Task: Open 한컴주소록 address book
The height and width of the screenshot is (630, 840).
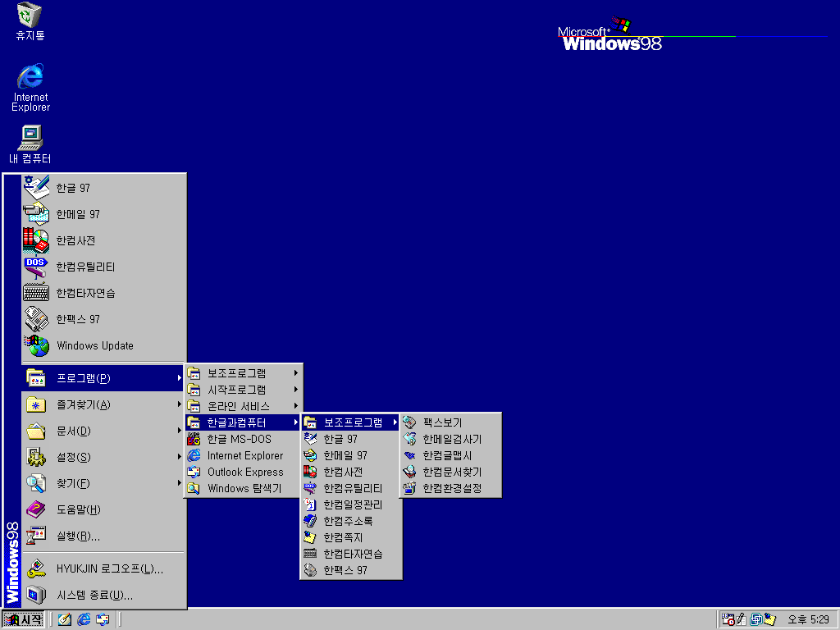Action: point(351,521)
